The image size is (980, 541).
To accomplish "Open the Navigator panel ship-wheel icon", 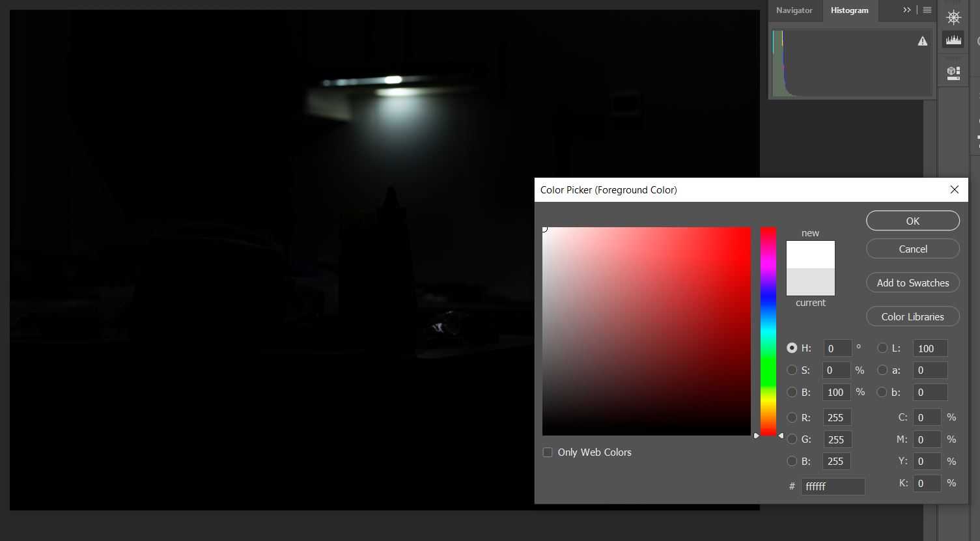I will [953, 18].
